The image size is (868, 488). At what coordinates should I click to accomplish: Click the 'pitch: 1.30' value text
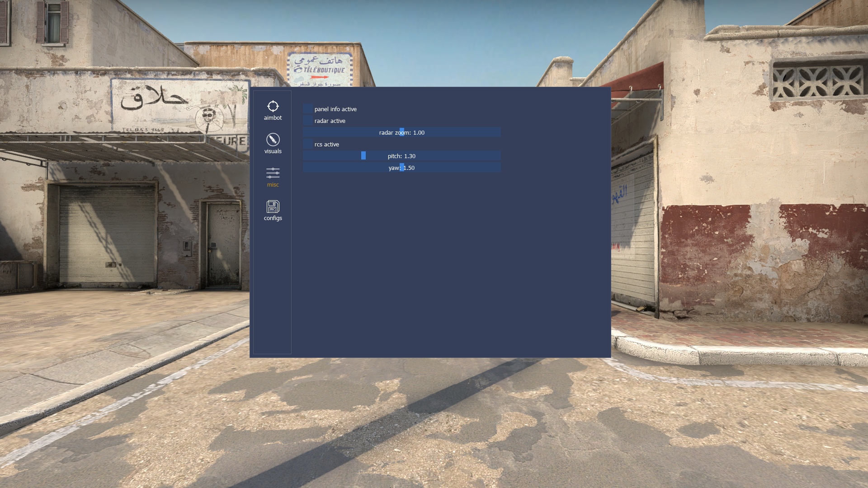(x=401, y=156)
